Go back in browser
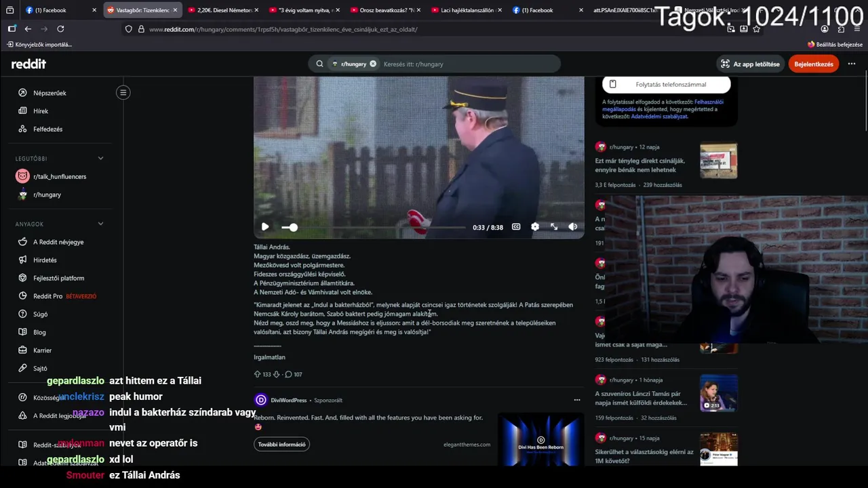The height and width of the screenshot is (488, 868). (28, 29)
